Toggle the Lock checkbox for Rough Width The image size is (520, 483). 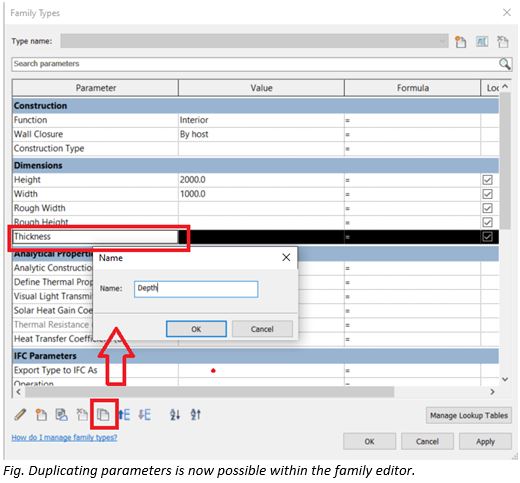pyautogui.click(x=487, y=208)
